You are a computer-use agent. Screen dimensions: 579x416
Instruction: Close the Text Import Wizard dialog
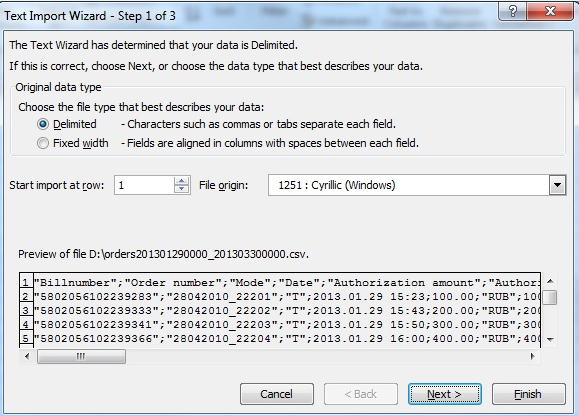(550, 11)
